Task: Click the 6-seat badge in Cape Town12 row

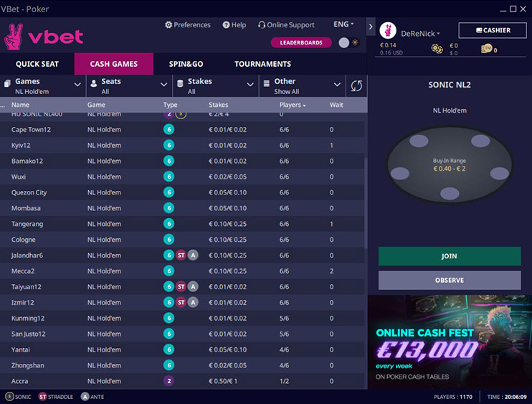Action: coord(168,129)
